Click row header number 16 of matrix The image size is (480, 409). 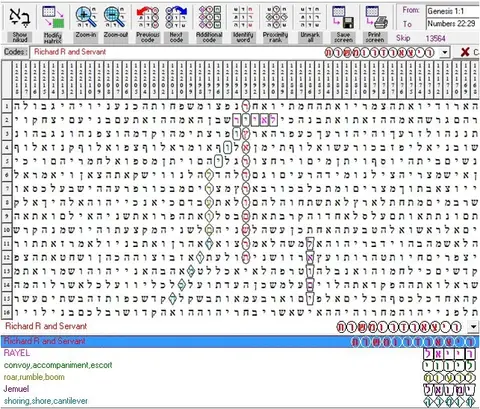point(7,312)
